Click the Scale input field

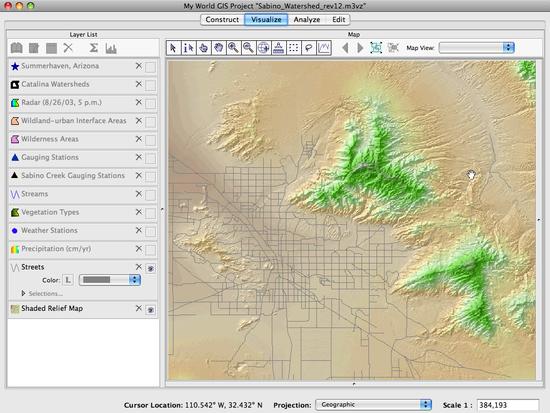pos(508,405)
